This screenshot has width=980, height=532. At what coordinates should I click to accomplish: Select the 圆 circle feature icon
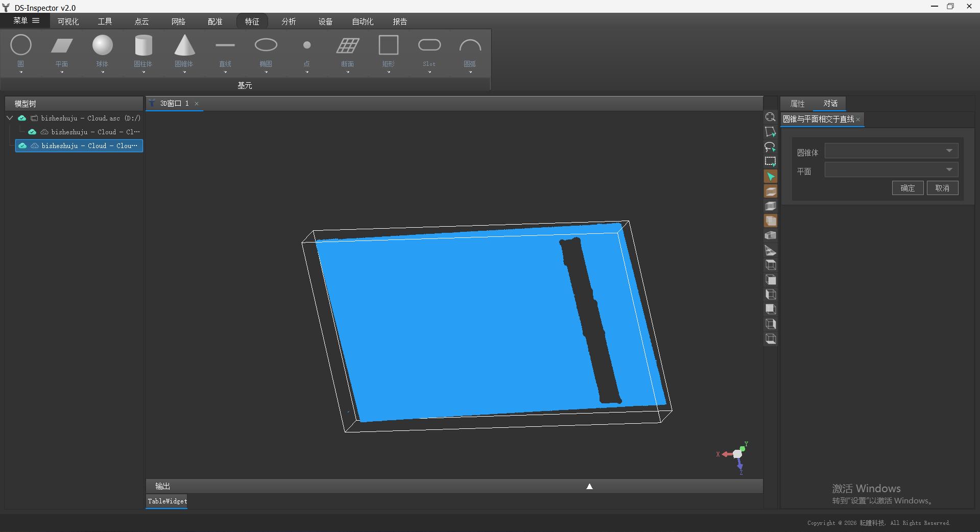pyautogui.click(x=21, y=45)
